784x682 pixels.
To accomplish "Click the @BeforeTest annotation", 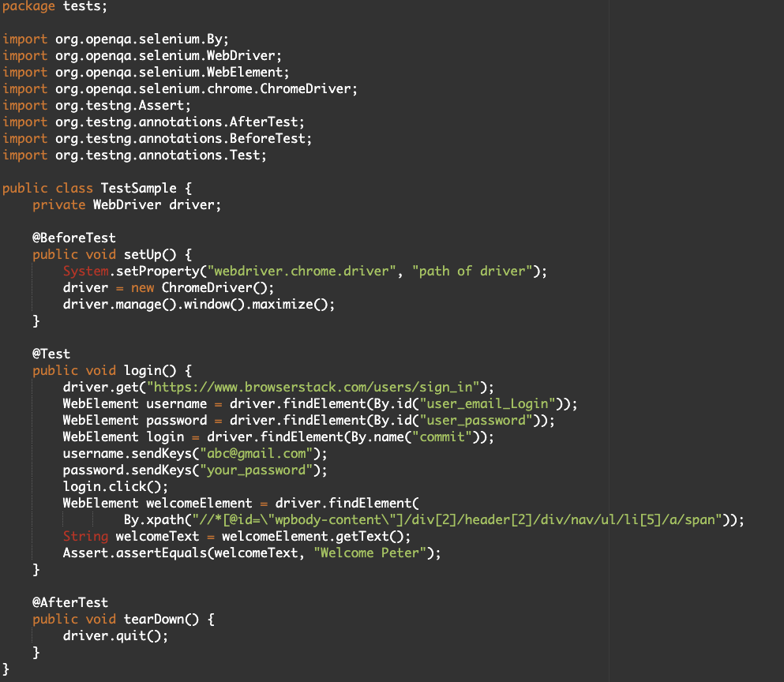I will pos(74,238).
